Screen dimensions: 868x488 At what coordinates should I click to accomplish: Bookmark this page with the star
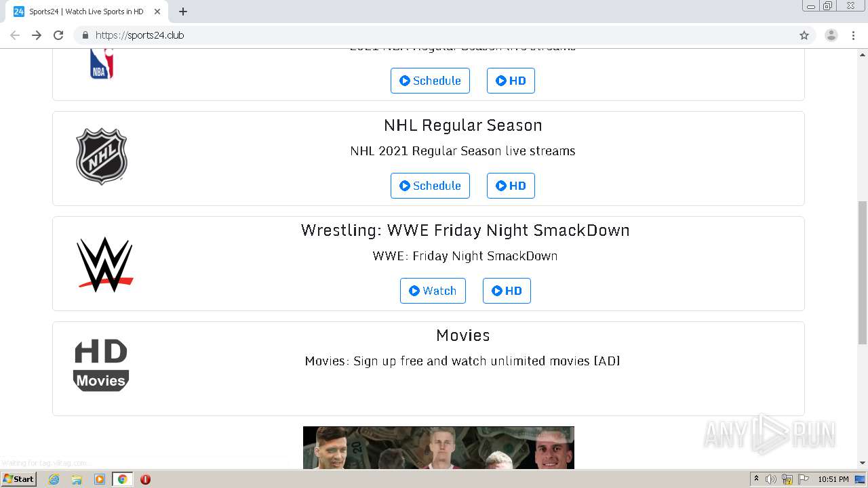click(x=804, y=35)
